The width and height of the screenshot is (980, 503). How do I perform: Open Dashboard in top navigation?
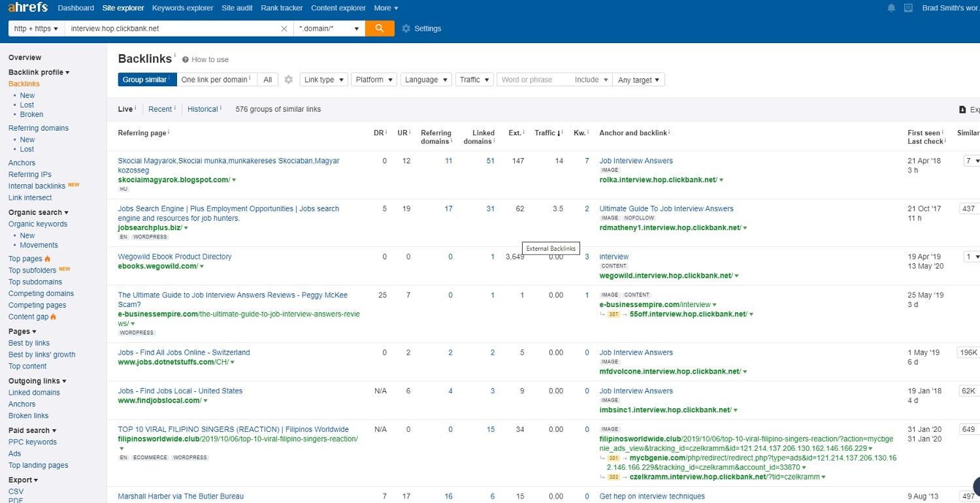point(76,8)
